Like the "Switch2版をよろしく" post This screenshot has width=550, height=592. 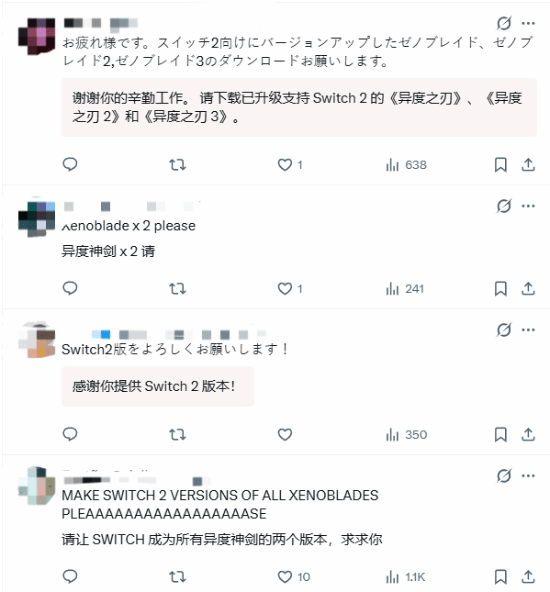click(x=285, y=434)
